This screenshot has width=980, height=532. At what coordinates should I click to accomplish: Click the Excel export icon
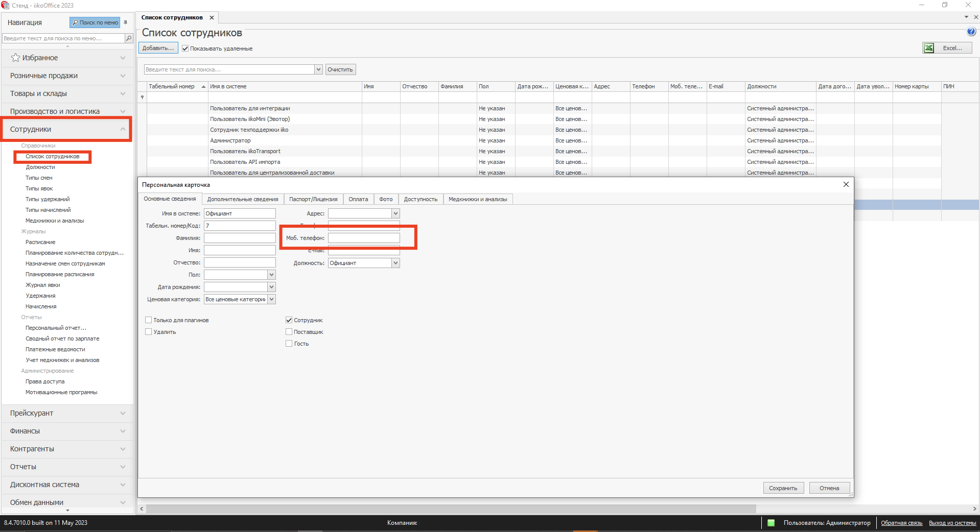point(929,48)
